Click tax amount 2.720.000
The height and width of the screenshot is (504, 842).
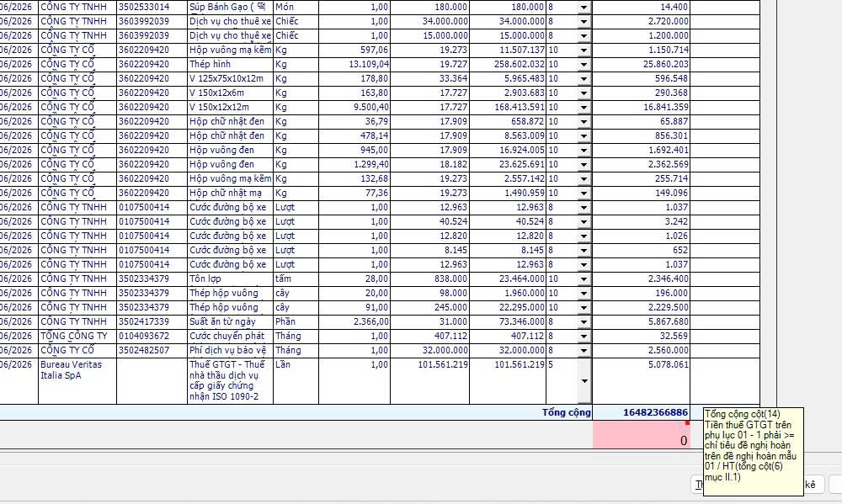pyautogui.click(x=641, y=22)
